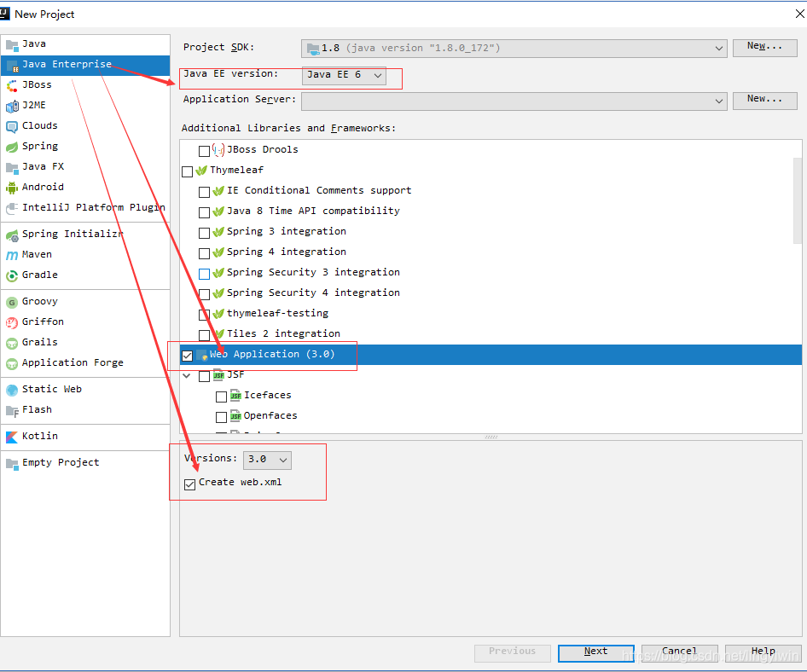Click the JBoss icon in sidebar
Viewport: 807px width, 672px height.
click(12, 85)
